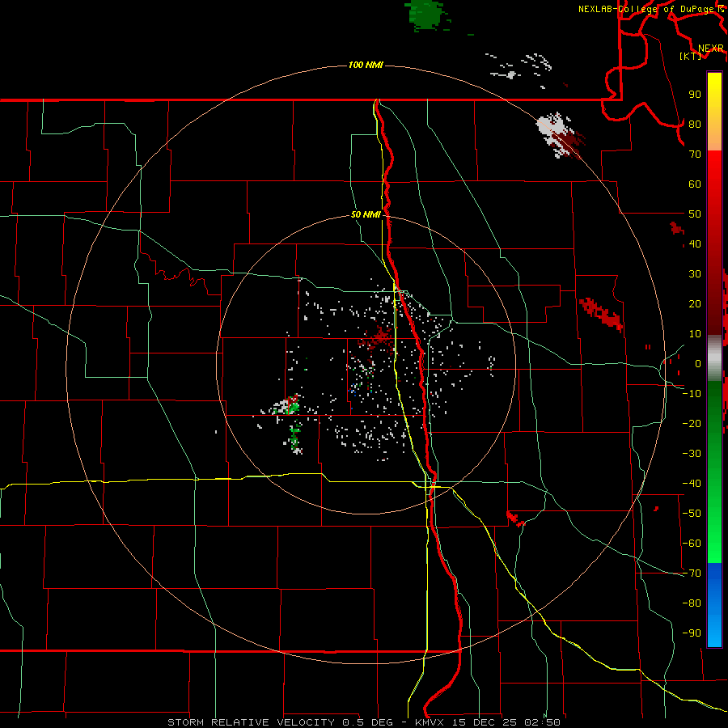Click the 40 value on the velocity scale
This screenshot has height=728, width=728.
(695, 244)
